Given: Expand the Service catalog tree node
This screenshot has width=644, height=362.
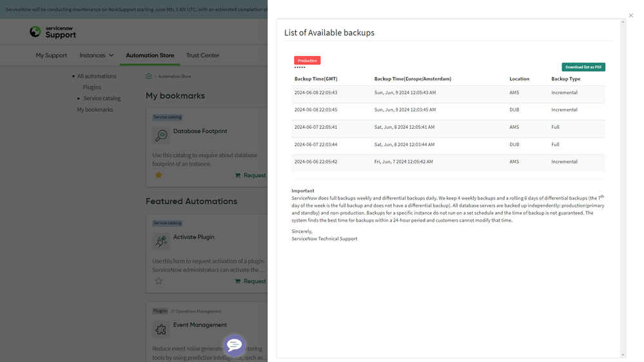Looking at the screenshot, I should pyautogui.click(x=79, y=99).
